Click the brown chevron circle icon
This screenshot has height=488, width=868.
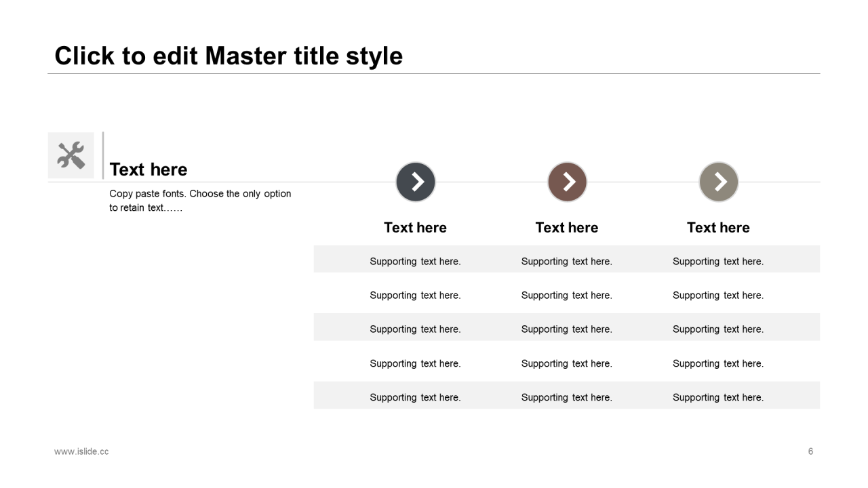(567, 182)
